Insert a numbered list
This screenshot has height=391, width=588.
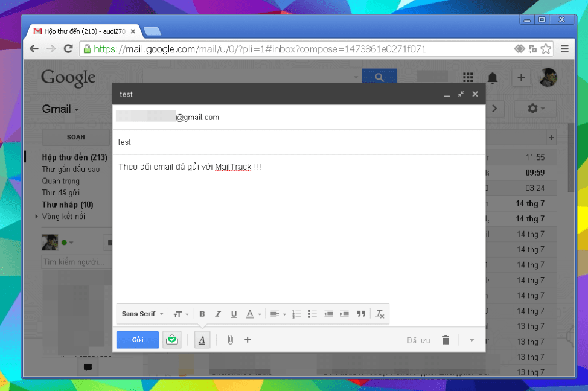coord(296,314)
